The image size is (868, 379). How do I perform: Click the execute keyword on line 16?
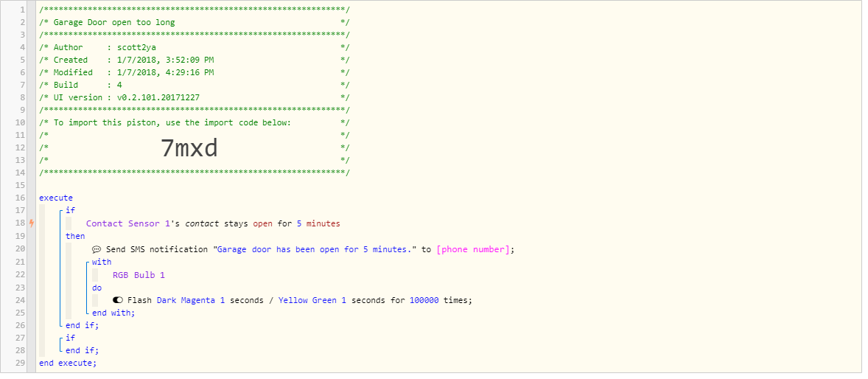tap(55, 198)
